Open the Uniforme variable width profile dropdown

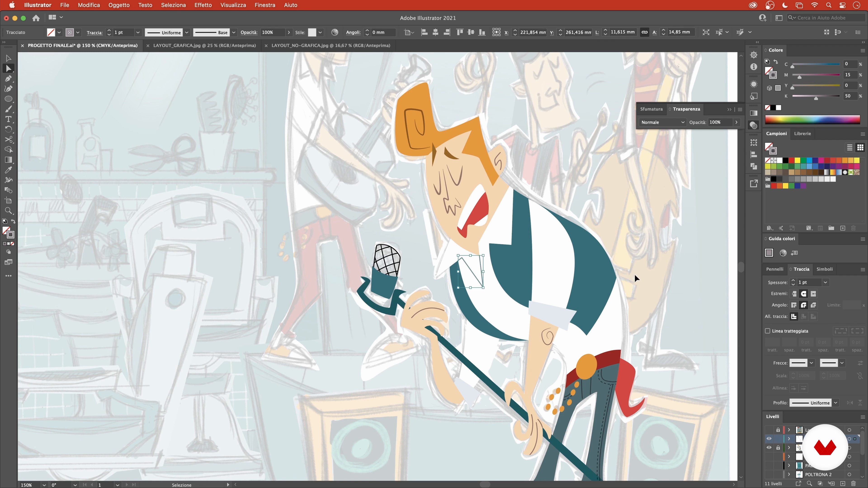pyautogui.click(x=186, y=32)
